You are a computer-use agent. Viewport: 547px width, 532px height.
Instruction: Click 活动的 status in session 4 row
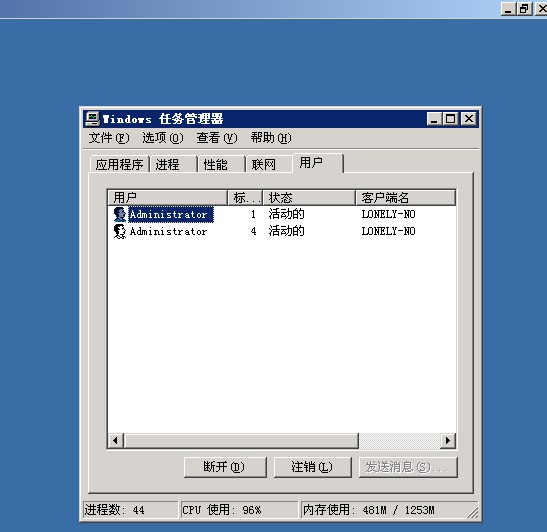(286, 231)
